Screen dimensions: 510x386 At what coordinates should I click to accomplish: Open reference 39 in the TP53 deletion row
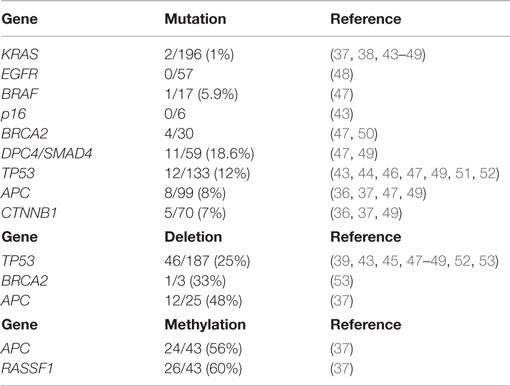[x=342, y=261]
